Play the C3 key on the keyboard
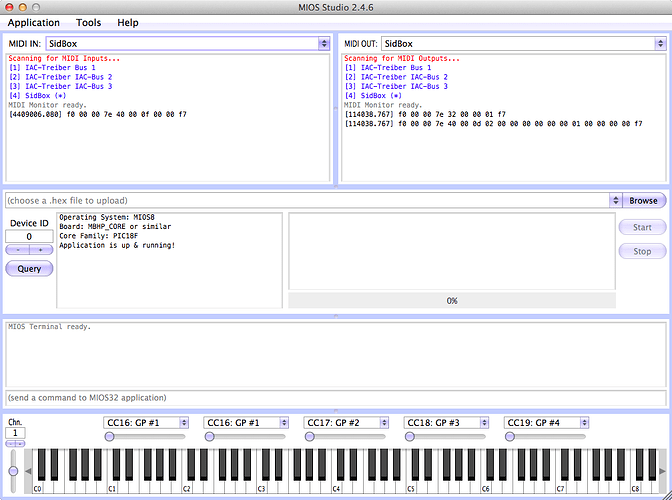 point(261,488)
